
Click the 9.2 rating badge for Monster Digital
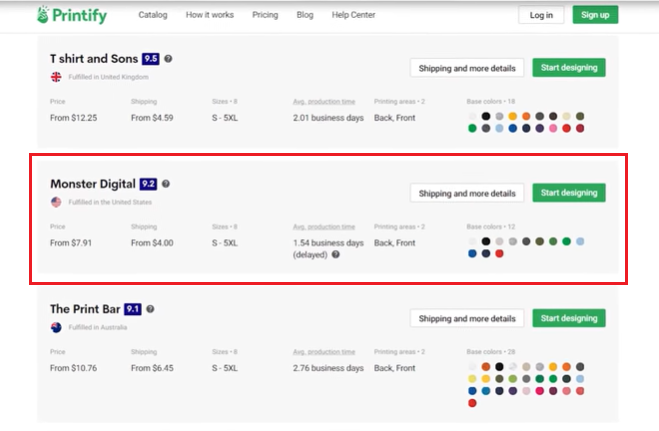(x=148, y=184)
